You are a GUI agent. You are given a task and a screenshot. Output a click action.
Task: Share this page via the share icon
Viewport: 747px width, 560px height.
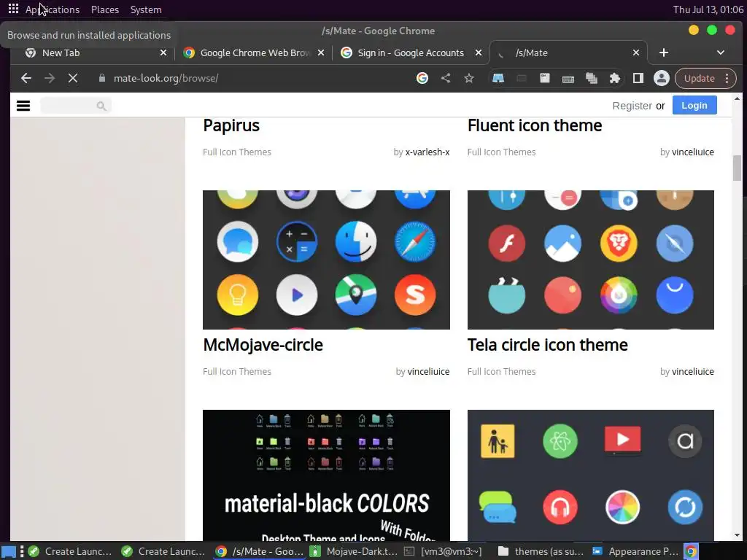pyautogui.click(x=446, y=78)
